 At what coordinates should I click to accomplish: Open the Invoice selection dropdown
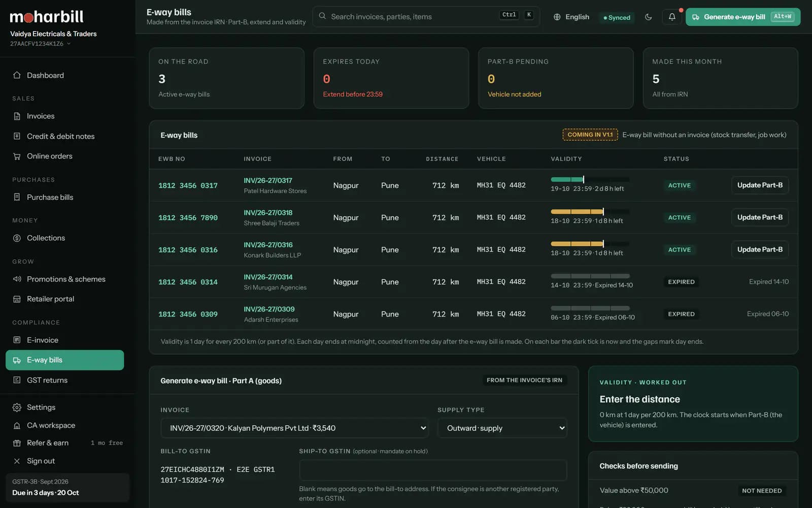coord(294,428)
